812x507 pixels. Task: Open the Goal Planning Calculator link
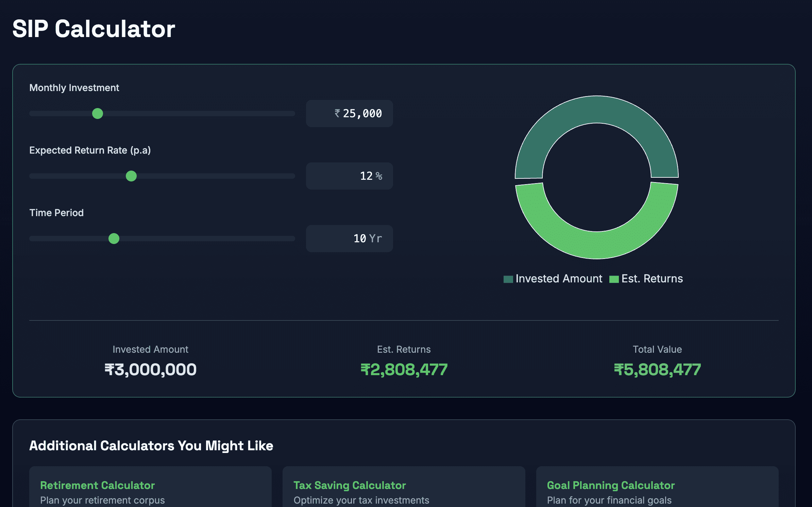point(611,485)
